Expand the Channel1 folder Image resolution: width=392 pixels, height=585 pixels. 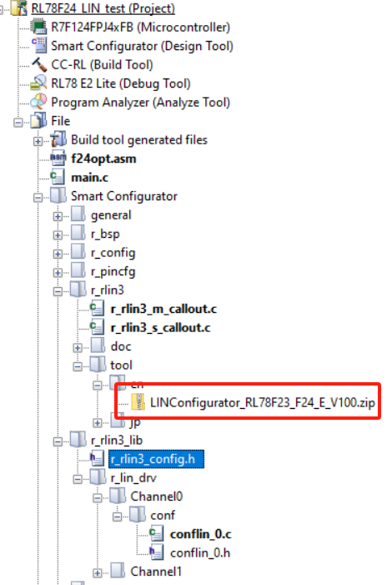coord(97,572)
